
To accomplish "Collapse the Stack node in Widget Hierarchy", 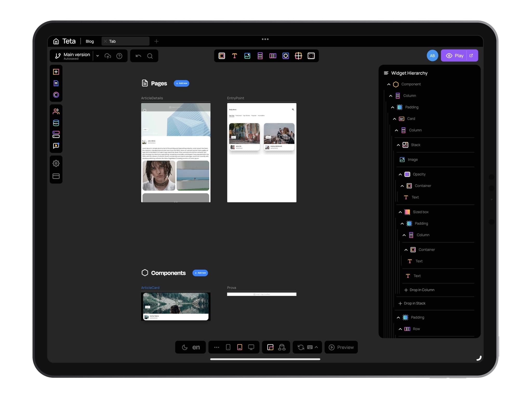I will (398, 145).
